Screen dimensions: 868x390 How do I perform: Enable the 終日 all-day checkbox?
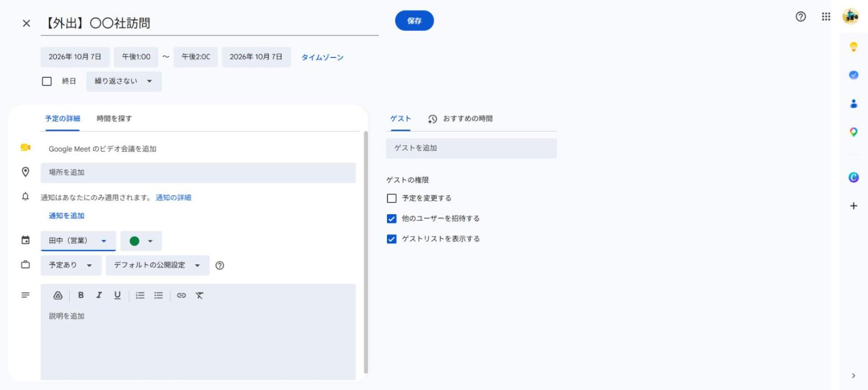[x=47, y=81]
